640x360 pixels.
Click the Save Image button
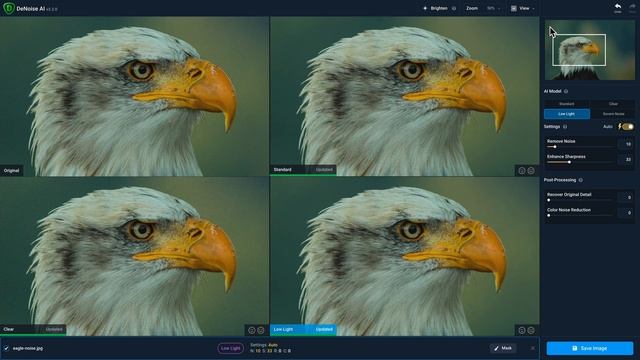pos(590,348)
